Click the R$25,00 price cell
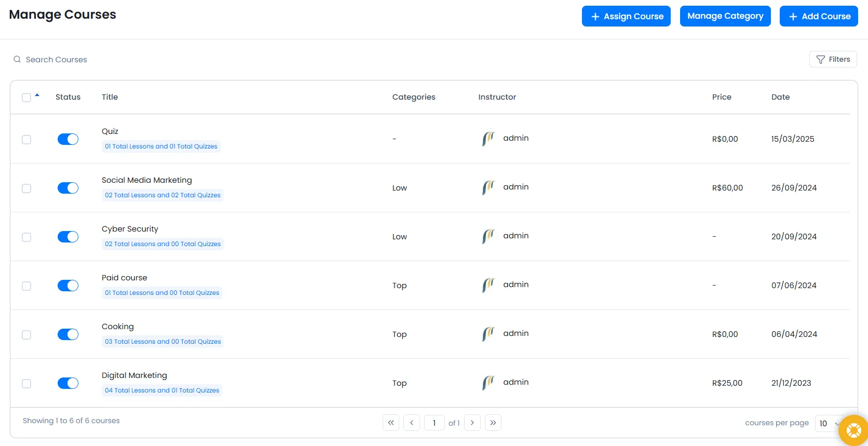The image size is (868, 446). click(x=727, y=383)
